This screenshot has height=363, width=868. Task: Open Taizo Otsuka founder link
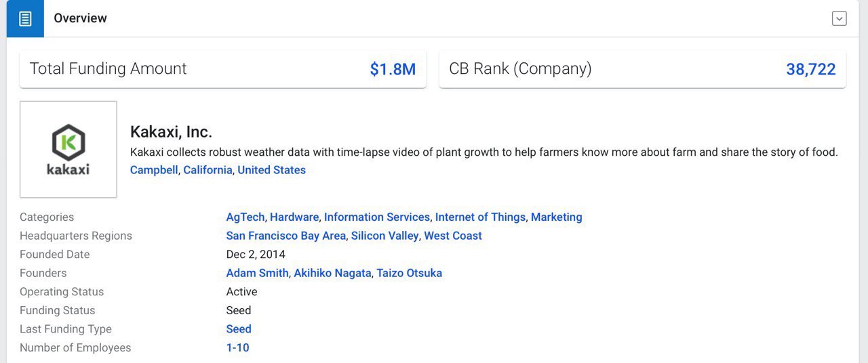coord(410,273)
